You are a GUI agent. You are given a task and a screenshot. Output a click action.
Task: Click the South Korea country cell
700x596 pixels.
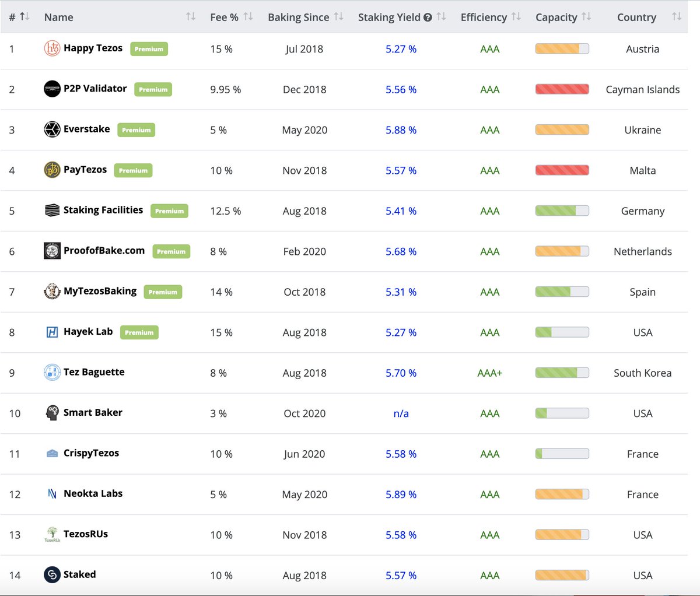click(642, 373)
